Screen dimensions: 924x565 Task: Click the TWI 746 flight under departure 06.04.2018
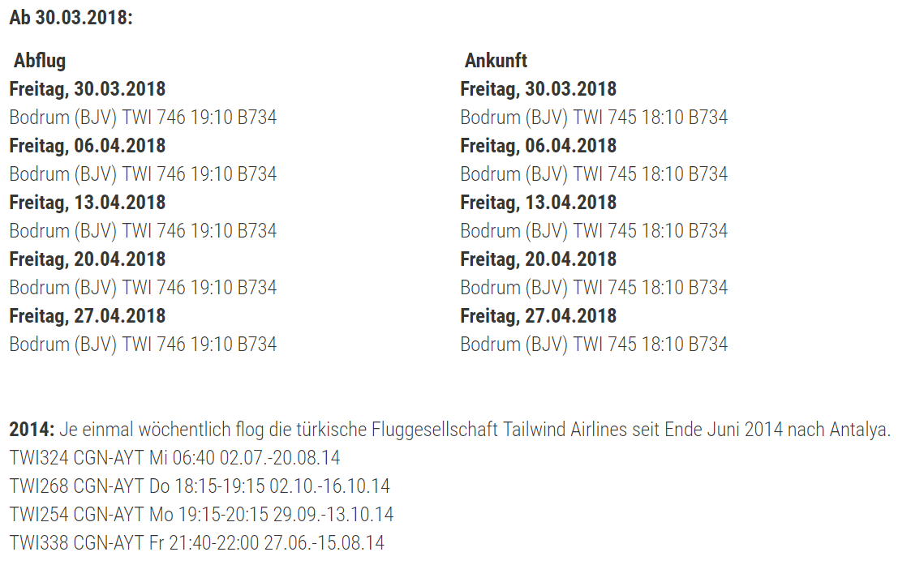pos(143,174)
